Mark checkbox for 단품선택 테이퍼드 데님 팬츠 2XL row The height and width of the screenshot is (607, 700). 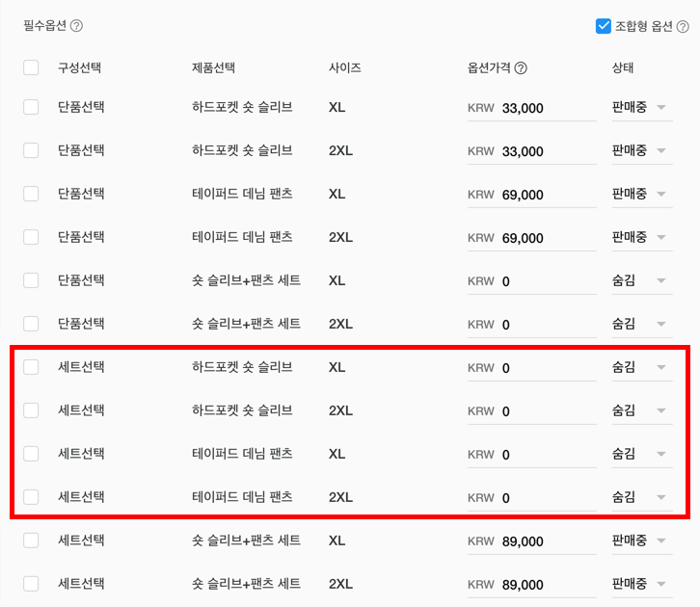(31, 237)
